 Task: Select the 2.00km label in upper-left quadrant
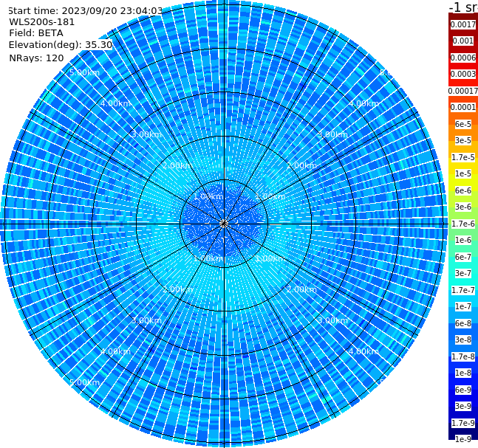[178, 165]
